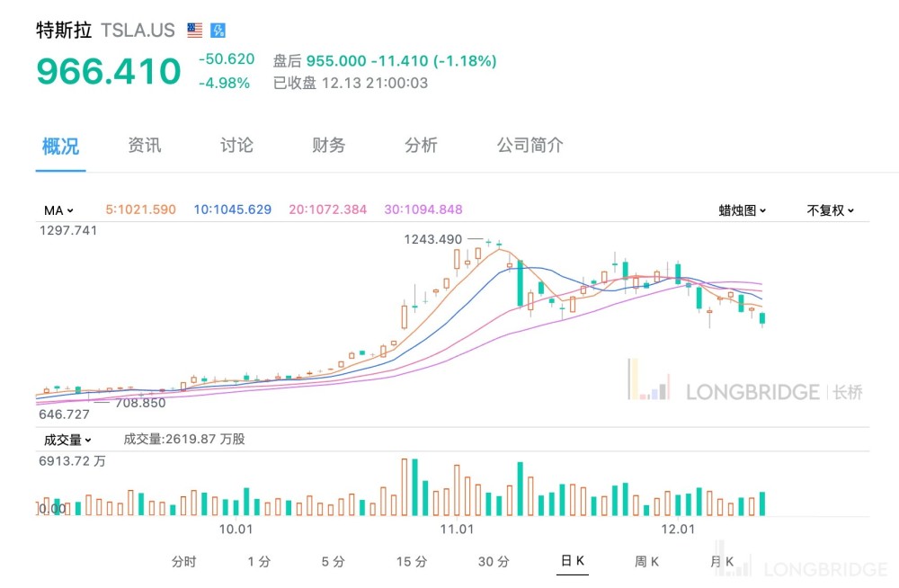Select the 公司简介 company profile tab

click(530, 146)
